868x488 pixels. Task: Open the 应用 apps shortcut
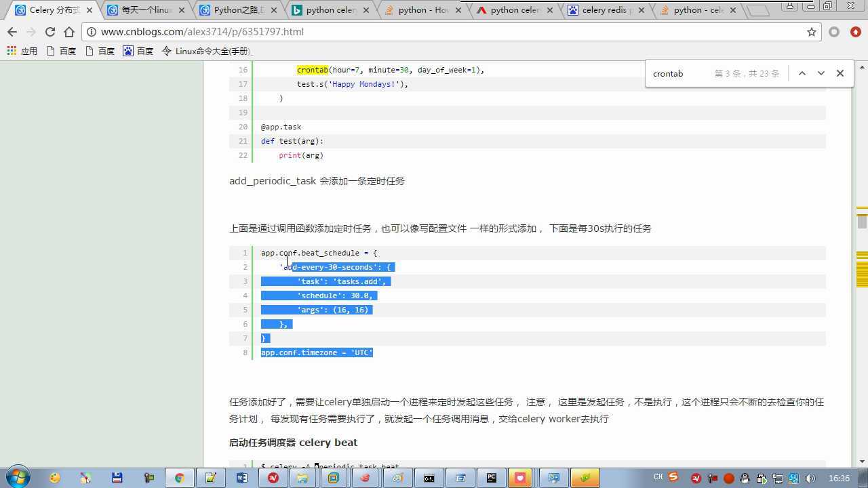click(22, 51)
